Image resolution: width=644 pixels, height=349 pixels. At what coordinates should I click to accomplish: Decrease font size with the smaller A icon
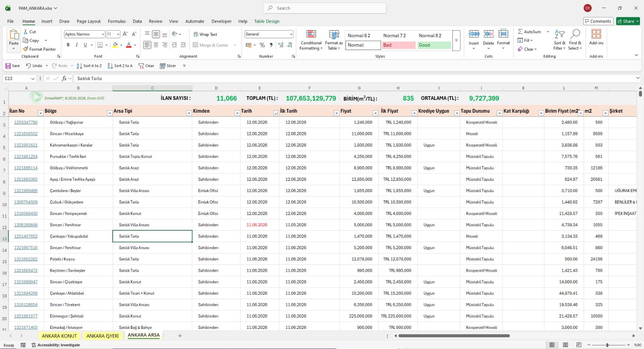[x=134, y=34]
